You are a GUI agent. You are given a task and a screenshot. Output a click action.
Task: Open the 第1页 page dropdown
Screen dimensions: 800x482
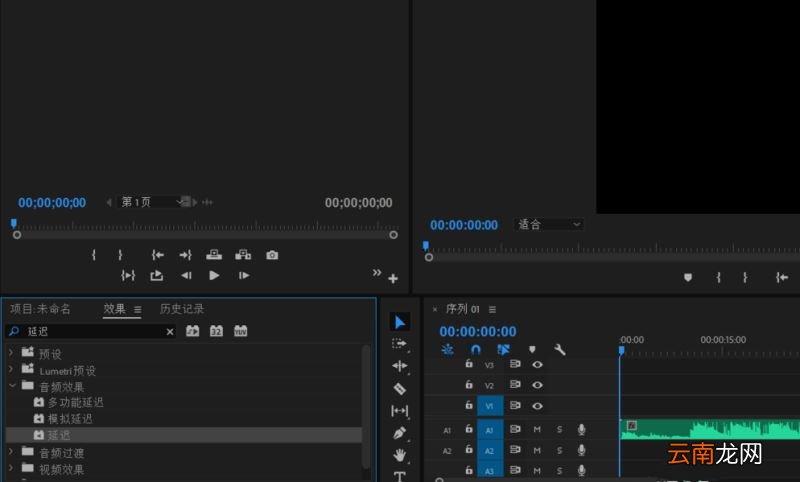152,202
